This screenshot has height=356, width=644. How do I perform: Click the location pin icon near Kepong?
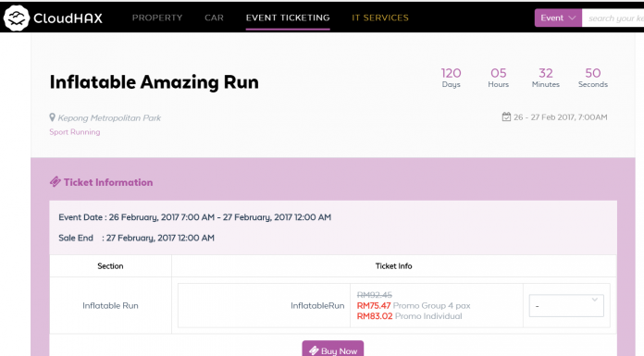52,117
